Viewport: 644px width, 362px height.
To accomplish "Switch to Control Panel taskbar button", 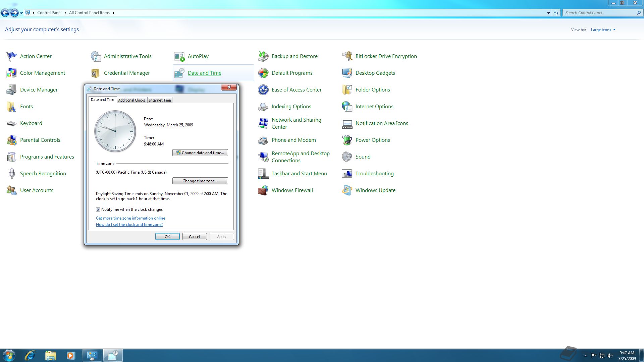I will tap(92, 355).
